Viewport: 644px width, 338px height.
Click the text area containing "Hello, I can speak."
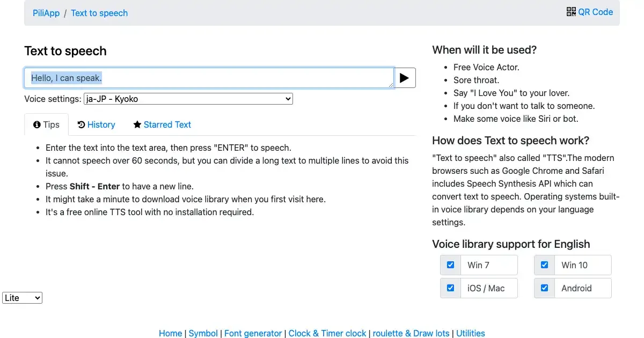click(x=209, y=78)
